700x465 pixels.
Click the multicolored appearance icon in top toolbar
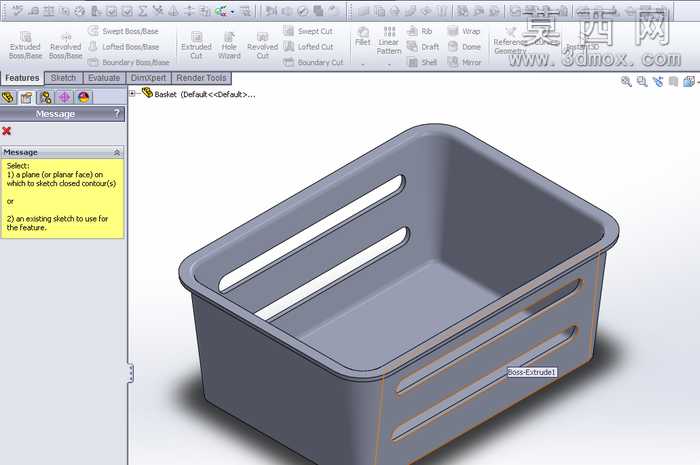pyautogui.click(x=221, y=11)
